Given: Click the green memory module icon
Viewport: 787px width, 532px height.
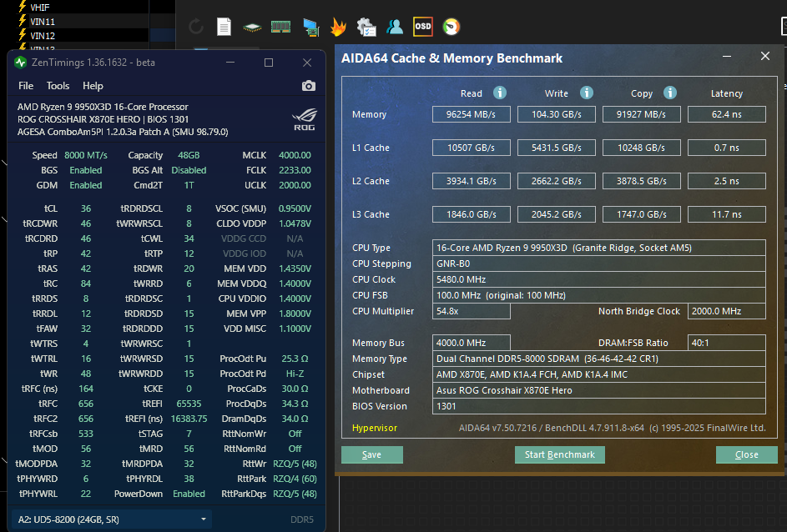Looking at the screenshot, I should click(280, 27).
